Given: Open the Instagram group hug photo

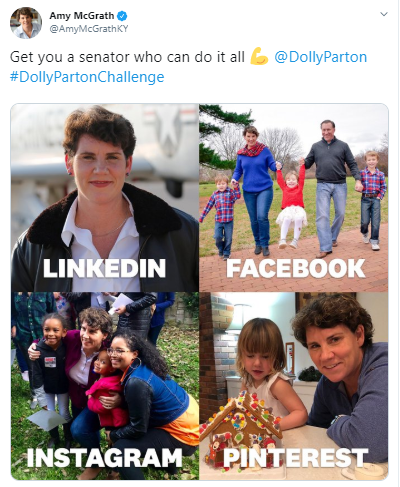Looking at the screenshot, I should point(105,386).
